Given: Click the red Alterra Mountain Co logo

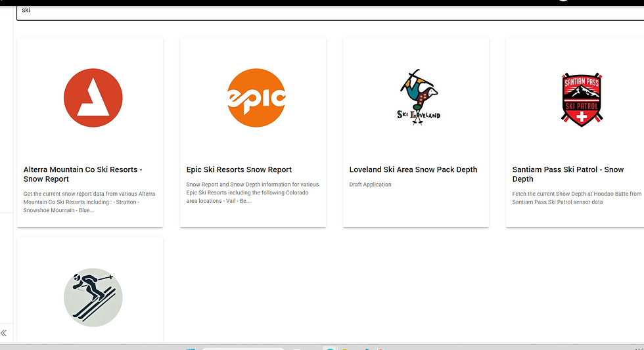Looking at the screenshot, I should 93,98.
